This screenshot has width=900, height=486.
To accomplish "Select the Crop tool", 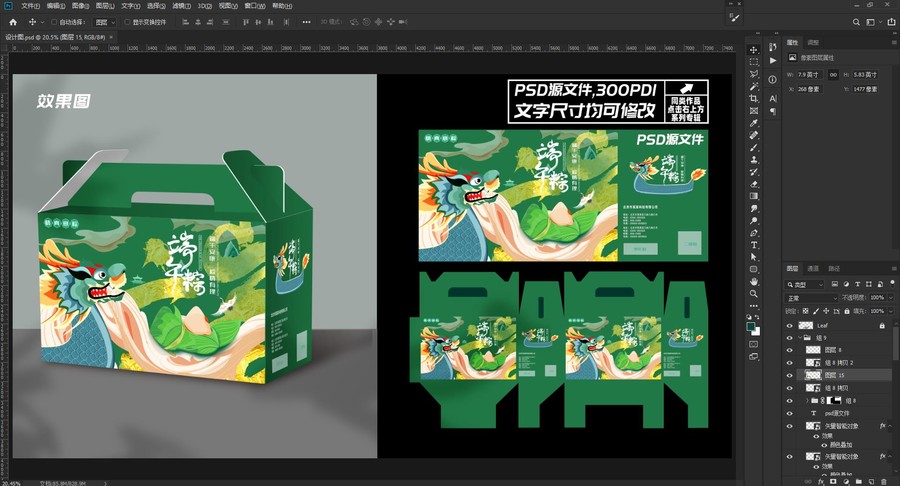I will coord(754,99).
